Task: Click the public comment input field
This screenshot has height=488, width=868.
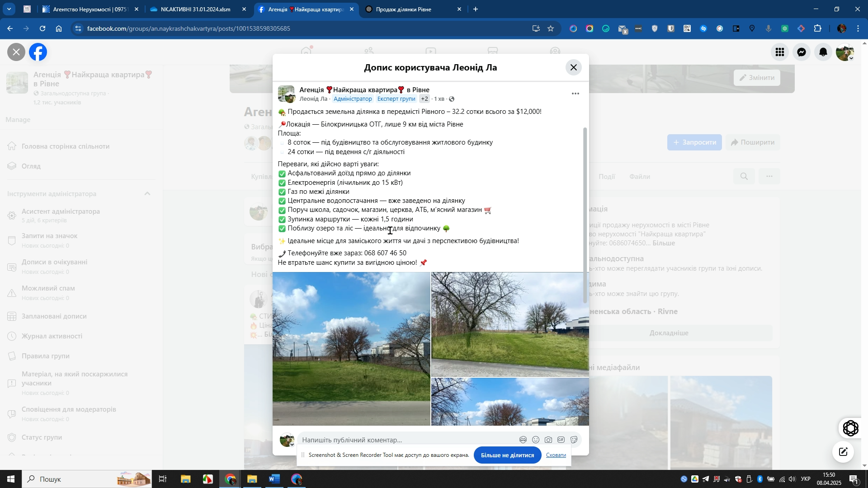Action: [407, 440]
